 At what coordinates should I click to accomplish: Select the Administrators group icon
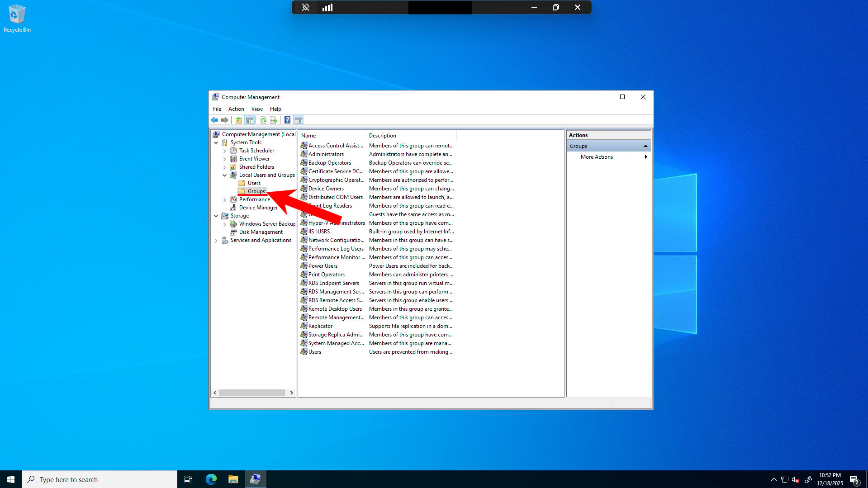click(x=304, y=154)
